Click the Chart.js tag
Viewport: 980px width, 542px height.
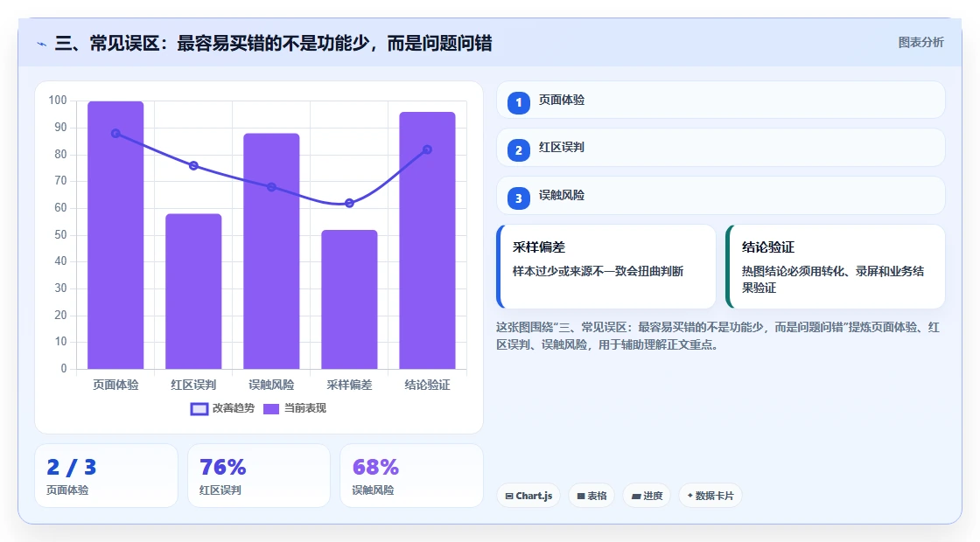point(528,496)
